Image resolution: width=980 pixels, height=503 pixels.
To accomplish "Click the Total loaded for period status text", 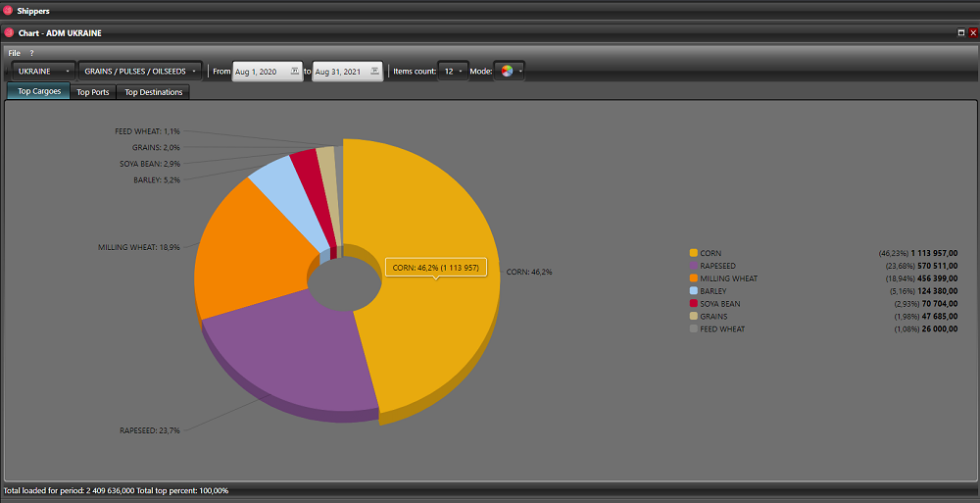I will [x=117, y=490].
